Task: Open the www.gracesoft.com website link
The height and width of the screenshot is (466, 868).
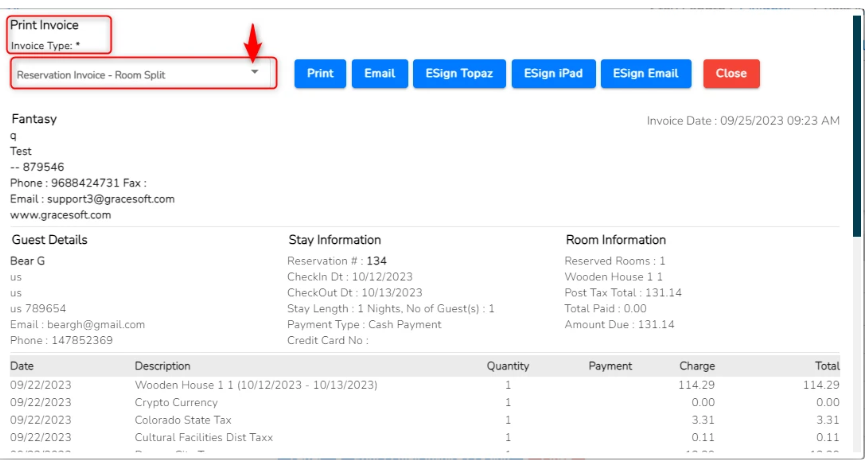Action: (60, 215)
